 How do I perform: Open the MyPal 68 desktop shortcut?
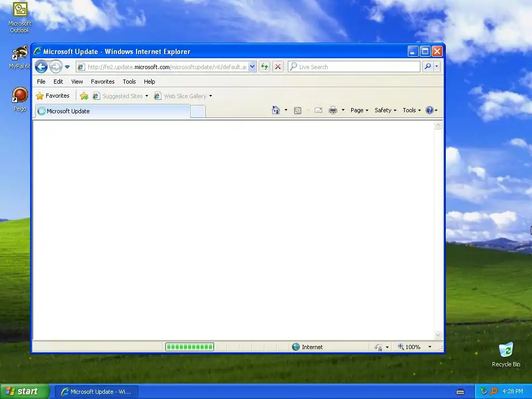click(20, 57)
